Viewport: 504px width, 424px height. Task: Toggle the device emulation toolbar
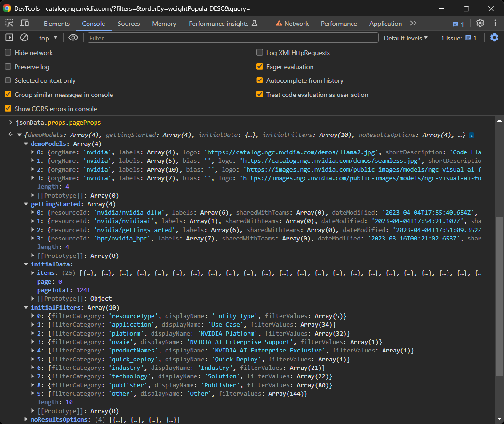point(25,23)
